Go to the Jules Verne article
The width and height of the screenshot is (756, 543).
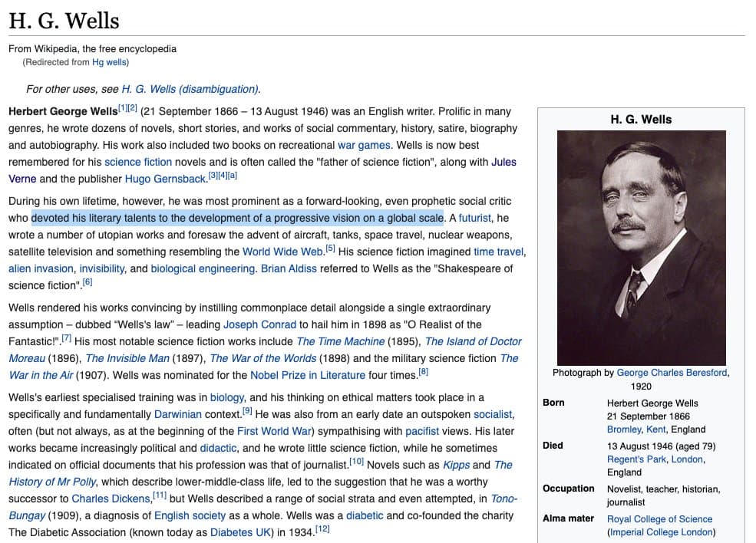[x=503, y=162]
